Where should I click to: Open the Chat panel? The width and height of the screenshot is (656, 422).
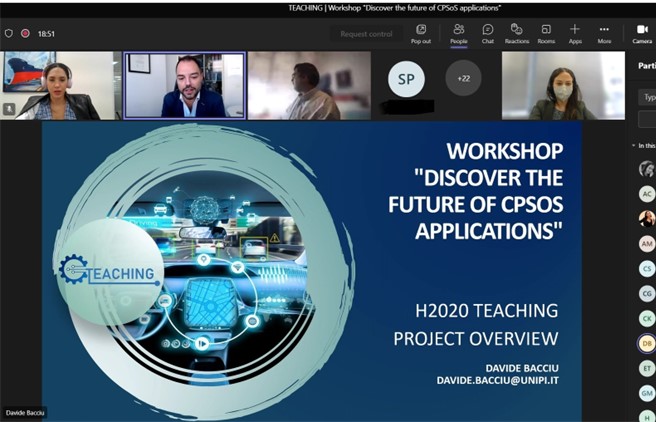[487, 33]
